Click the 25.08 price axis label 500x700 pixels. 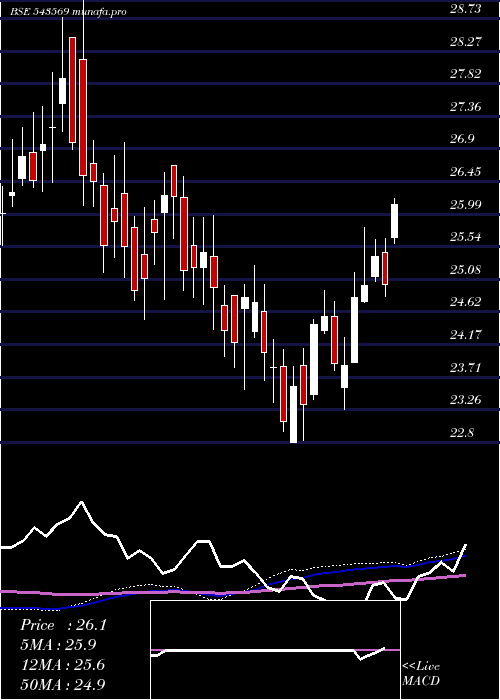point(465,270)
